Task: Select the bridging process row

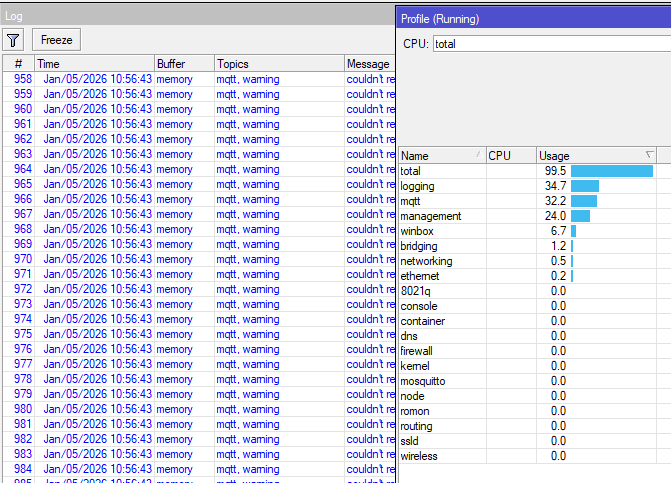Action: pos(535,246)
